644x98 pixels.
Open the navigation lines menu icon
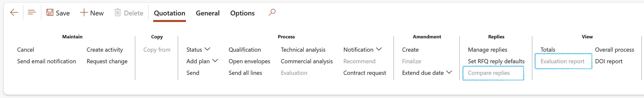[x=32, y=13]
